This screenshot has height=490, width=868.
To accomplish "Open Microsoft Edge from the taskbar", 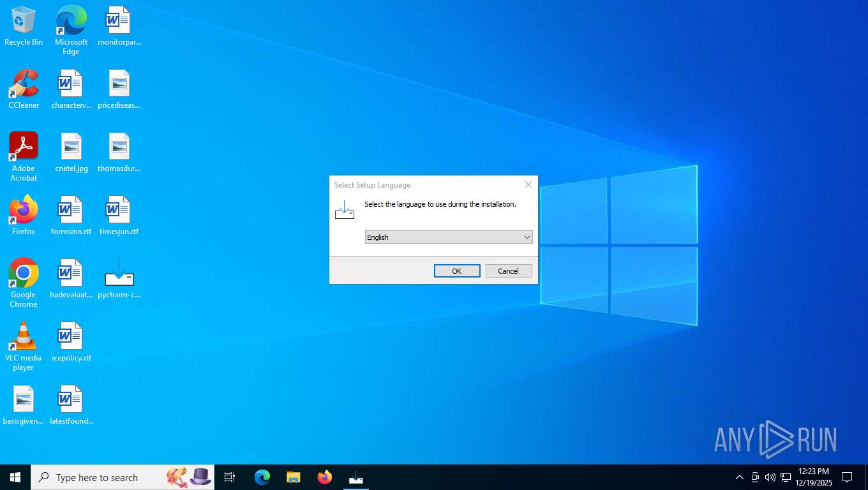I will [x=262, y=477].
